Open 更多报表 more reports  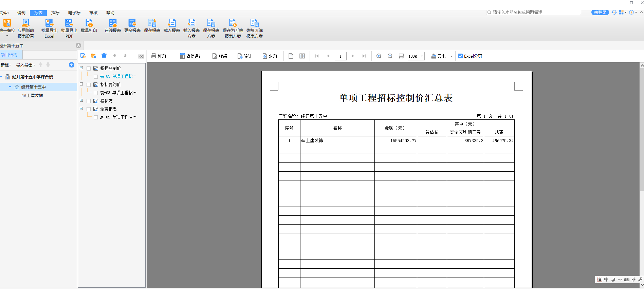click(132, 26)
